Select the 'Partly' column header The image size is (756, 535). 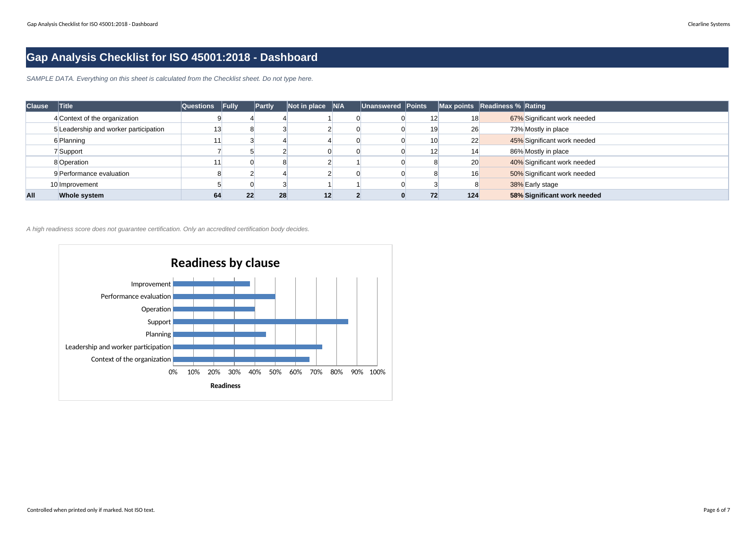[271, 106]
